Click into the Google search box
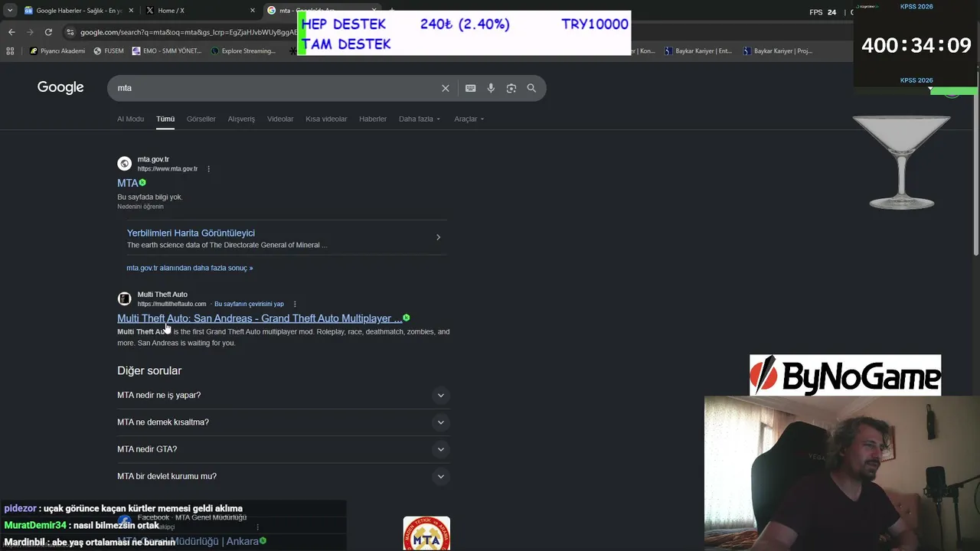The height and width of the screenshot is (551, 980). pyautogui.click(x=276, y=88)
